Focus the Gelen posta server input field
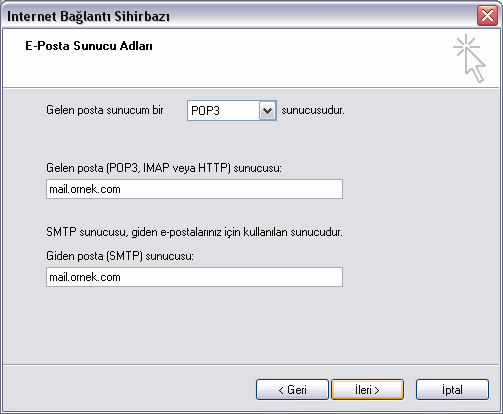The height and width of the screenshot is (414, 503). pos(194,189)
